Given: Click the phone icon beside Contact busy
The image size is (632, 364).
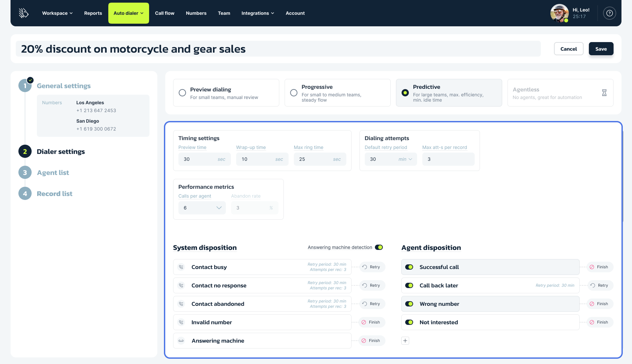Looking at the screenshot, I should pyautogui.click(x=181, y=267).
